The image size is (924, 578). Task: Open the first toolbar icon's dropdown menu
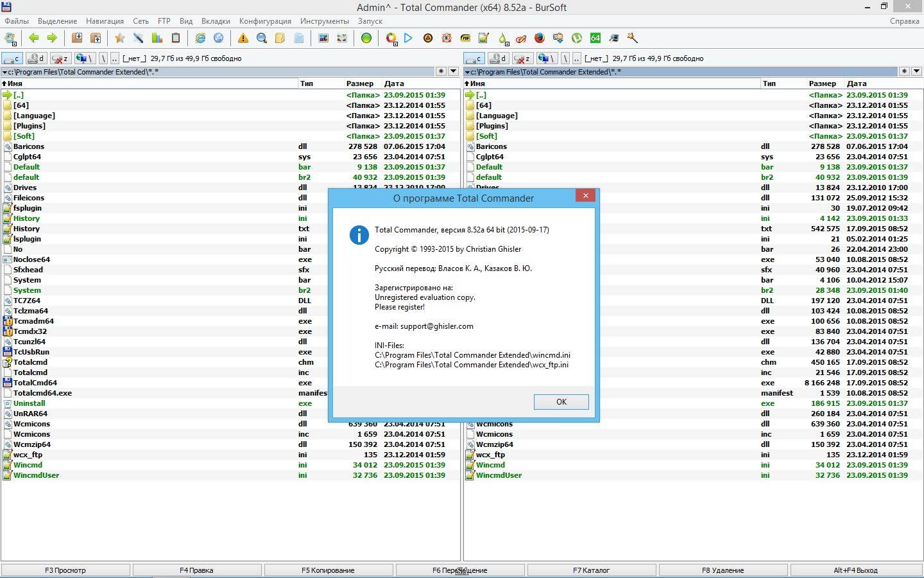(15, 44)
